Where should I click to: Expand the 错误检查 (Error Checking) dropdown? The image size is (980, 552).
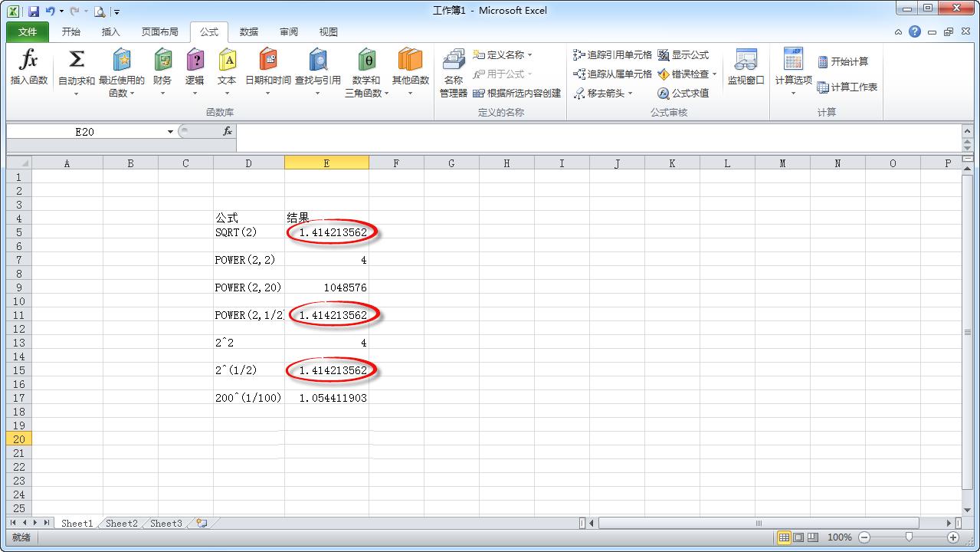tap(714, 74)
